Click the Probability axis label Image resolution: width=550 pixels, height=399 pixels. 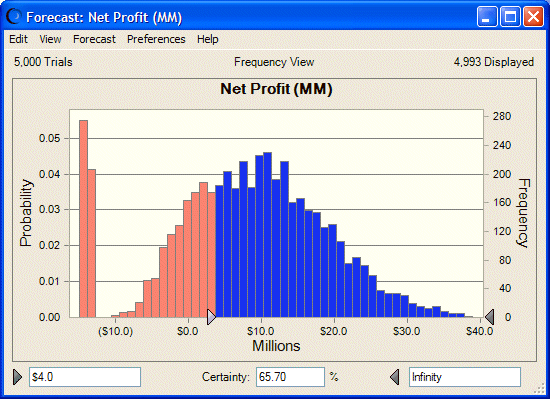pyautogui.click(x=26, y=213)
